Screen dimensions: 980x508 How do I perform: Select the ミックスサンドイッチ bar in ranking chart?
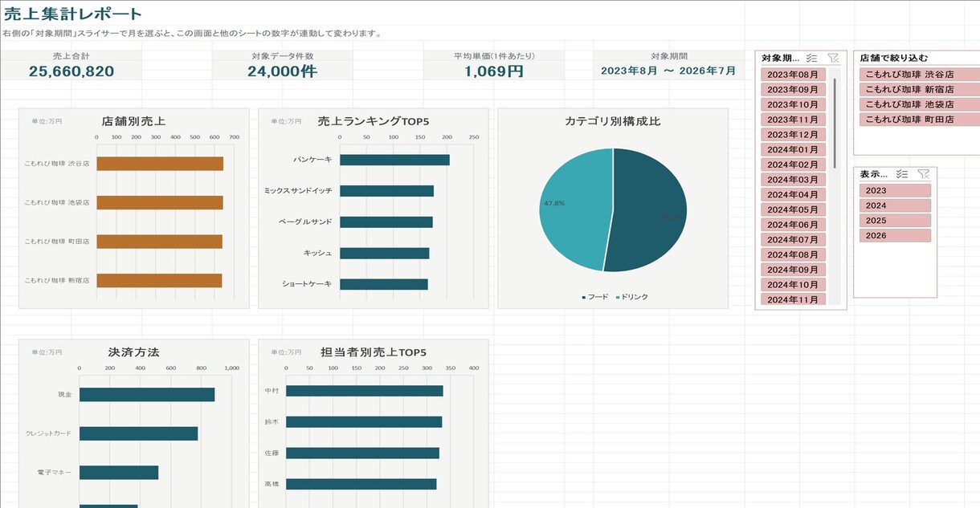pyautogui.click(x=386, y=191)
